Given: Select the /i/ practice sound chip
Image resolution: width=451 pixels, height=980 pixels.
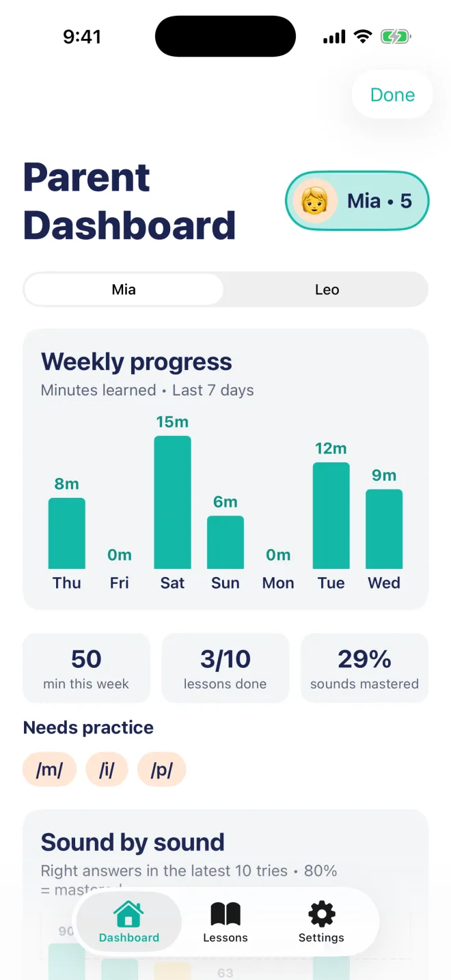Looking at the screenshot, I should (x=107, y=770).
